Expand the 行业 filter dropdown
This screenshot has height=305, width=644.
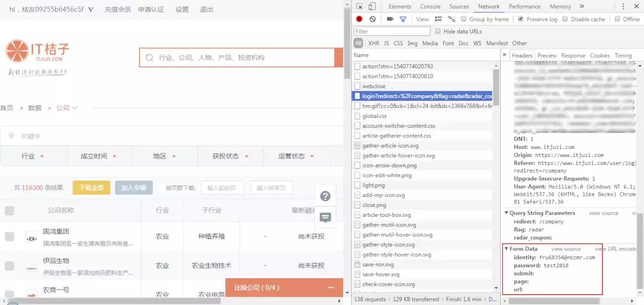(x=33, y=156)
